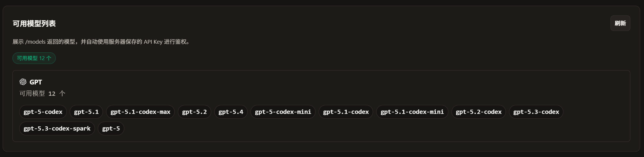Select the gpt-5-codex-mini model chip
644x157 pixels.
point(283,112)
